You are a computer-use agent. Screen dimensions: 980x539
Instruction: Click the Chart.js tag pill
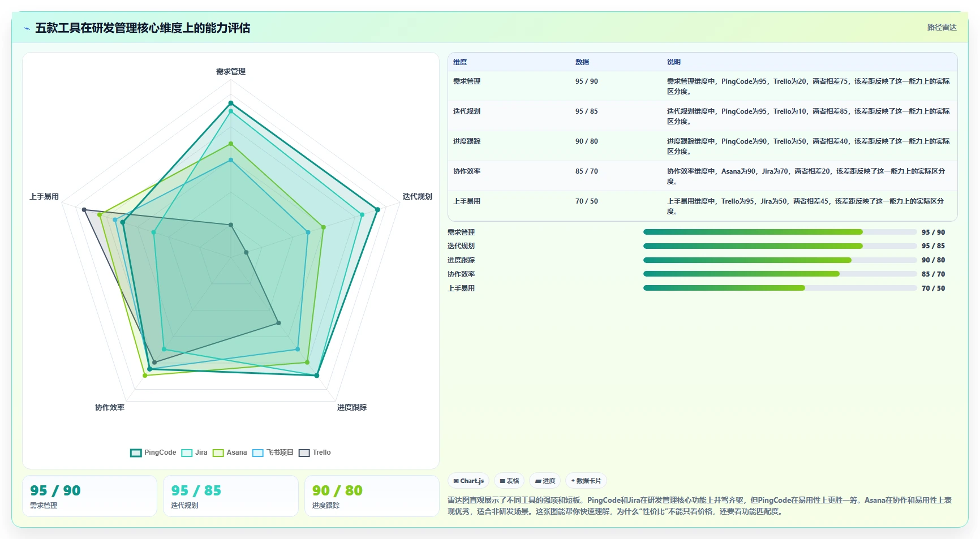tap(469, 481)
